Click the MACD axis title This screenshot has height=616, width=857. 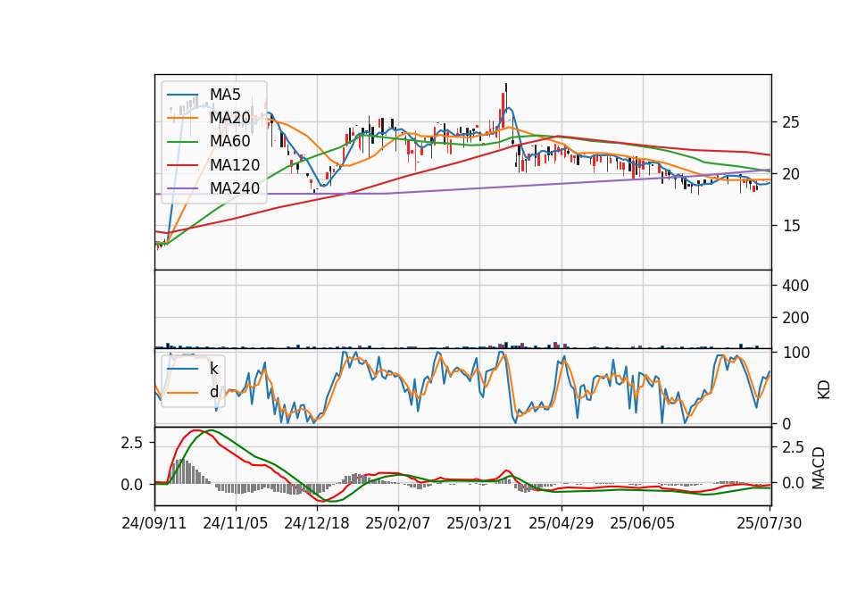point(819,469)
